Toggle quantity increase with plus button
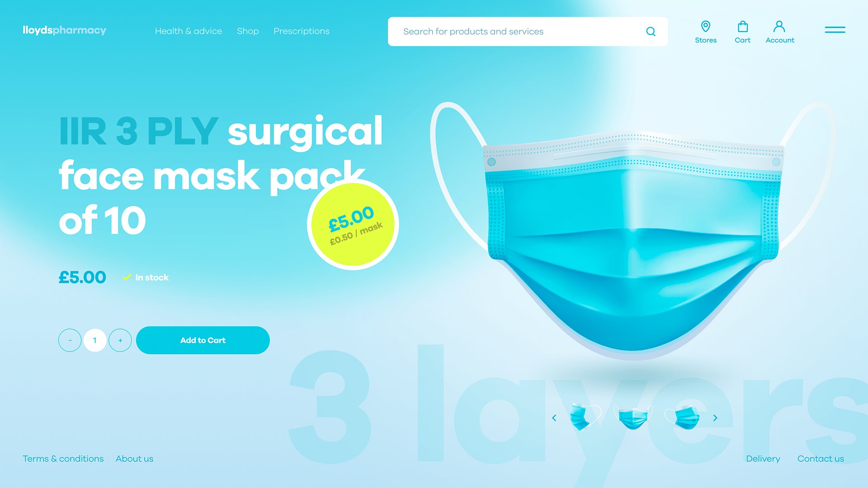This screenshot has width=868, height=488. tap(120, 340)
